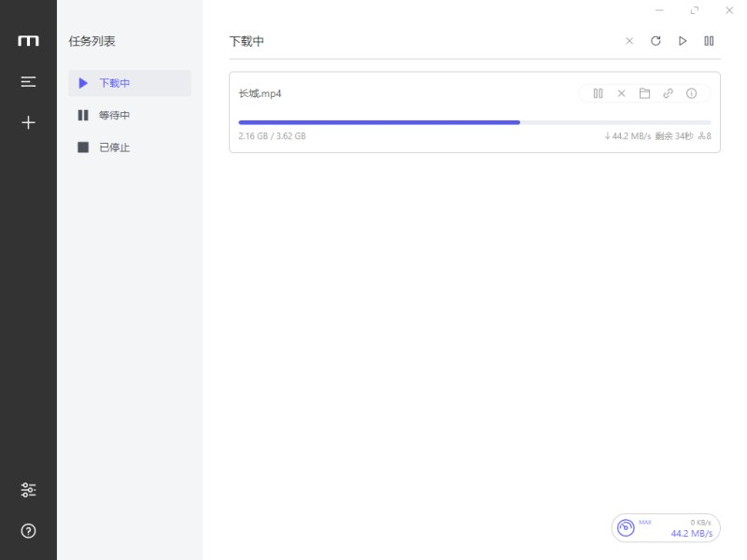Pause all download tasks
The height and width of the screenshot is (560, 747).
tap(709, 41)
